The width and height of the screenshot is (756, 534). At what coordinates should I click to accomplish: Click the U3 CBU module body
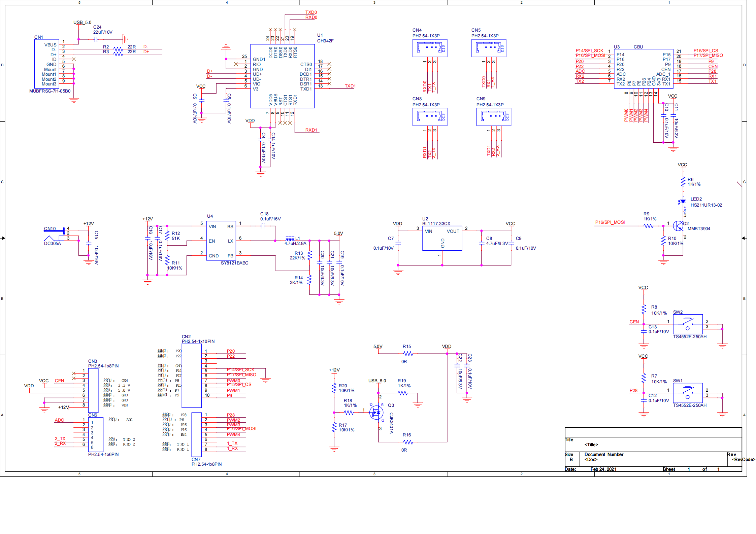tap(644, 69)
